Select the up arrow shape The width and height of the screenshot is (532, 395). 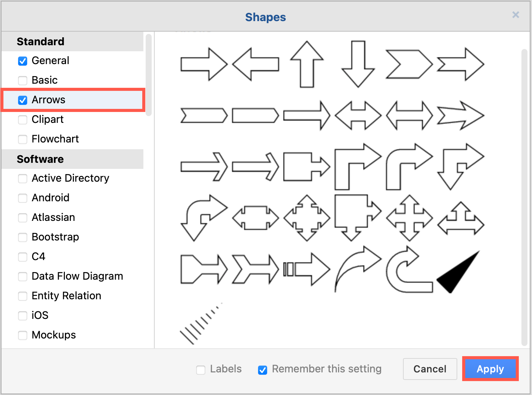coord(307,64)
